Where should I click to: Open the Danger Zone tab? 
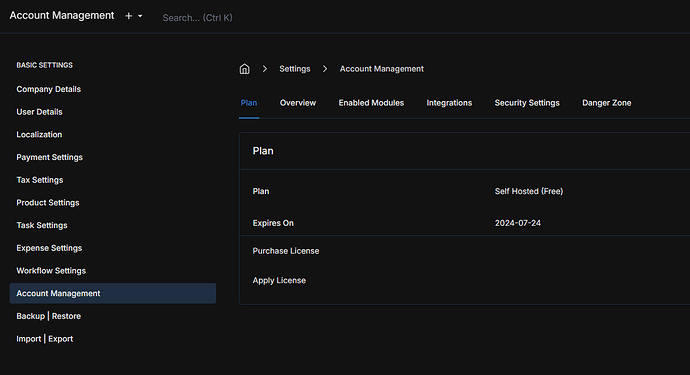point(606,103)
